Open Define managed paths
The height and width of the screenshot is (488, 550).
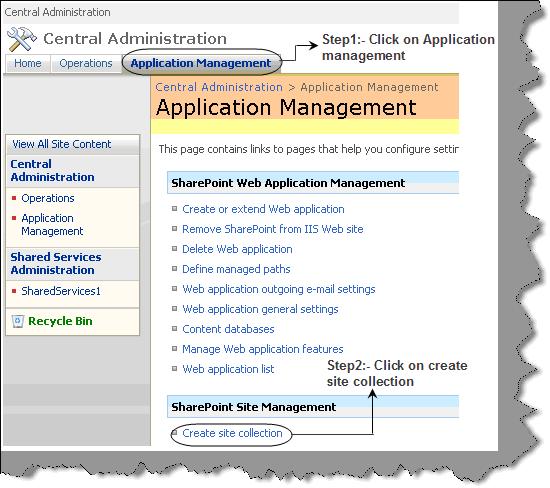tap(236, 269)
